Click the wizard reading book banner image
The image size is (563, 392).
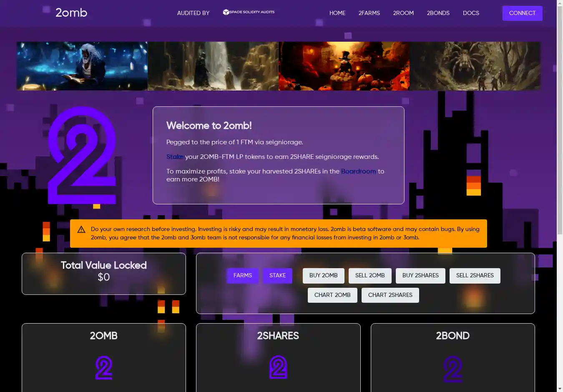coord(82,66)
